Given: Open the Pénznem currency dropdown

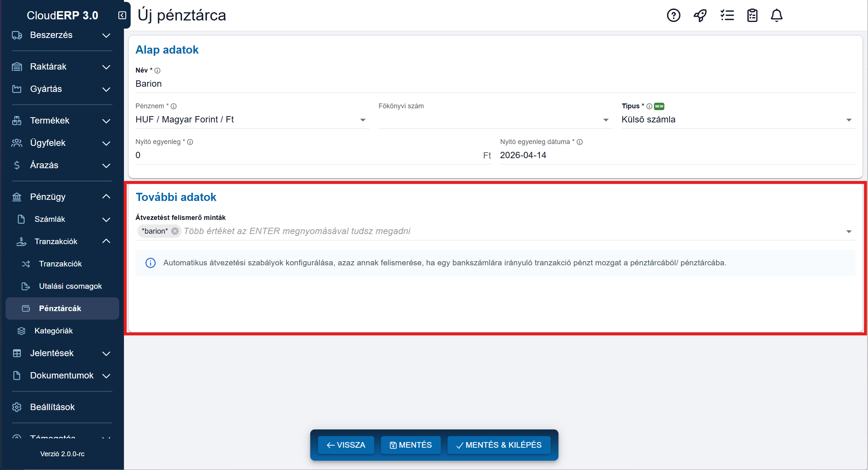Looking at the screenshot, I should (252, 120).
